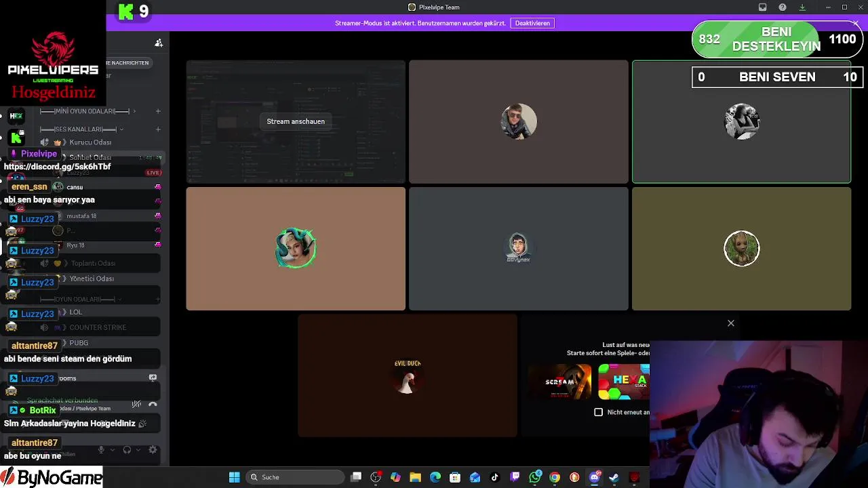Add channel to SES KANALLARI category
This screenshot has height=488, width=868.
pyautogui.click(x=158, y=129)
